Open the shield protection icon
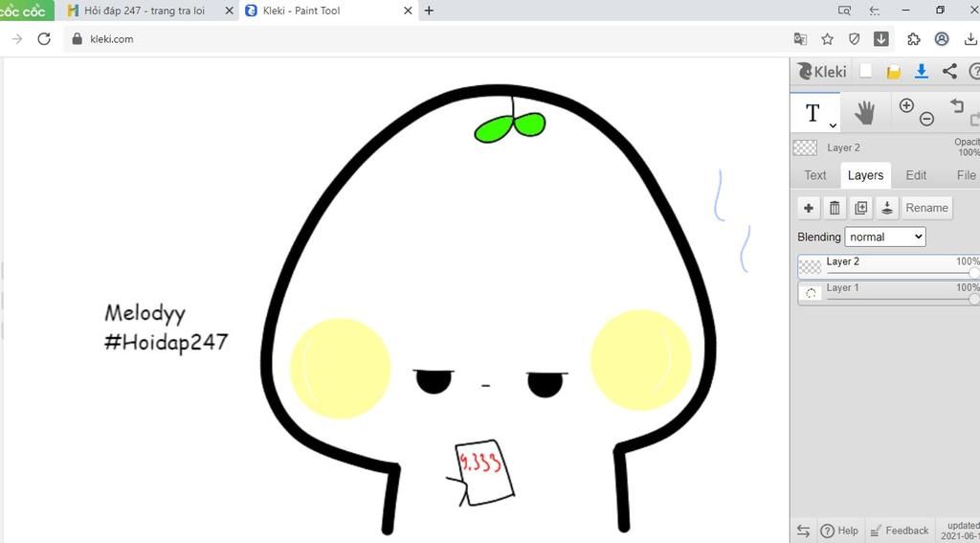This screenshot has height=543, width=980. pos(855,38)
